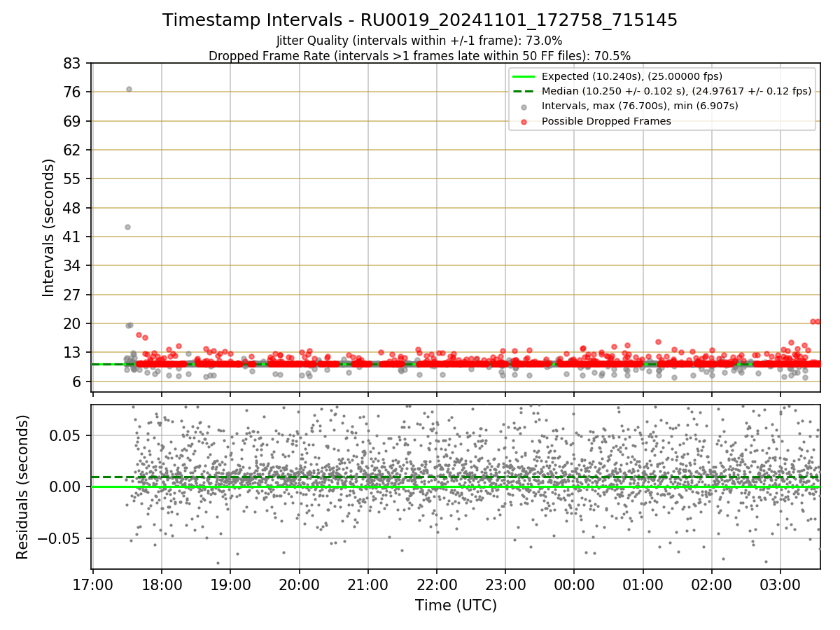The height and width of the screenshot is (630, 840).
Task: Click the 22:00 x-axis tick label
Action: [437, 584]
